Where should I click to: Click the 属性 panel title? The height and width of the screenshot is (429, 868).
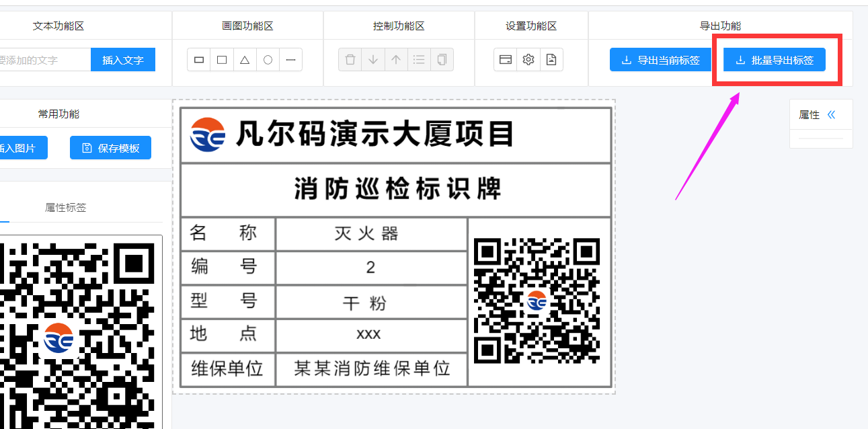point(809,115)
